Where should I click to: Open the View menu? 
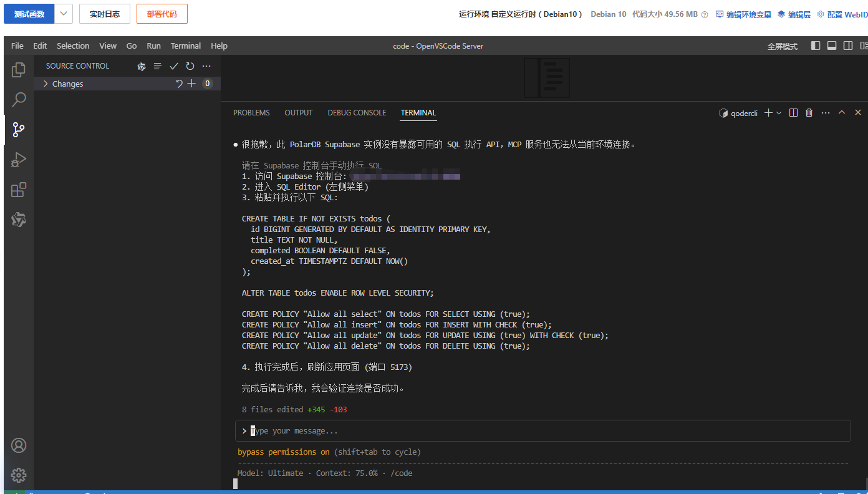pyautogui.click(x=108, y=46)
